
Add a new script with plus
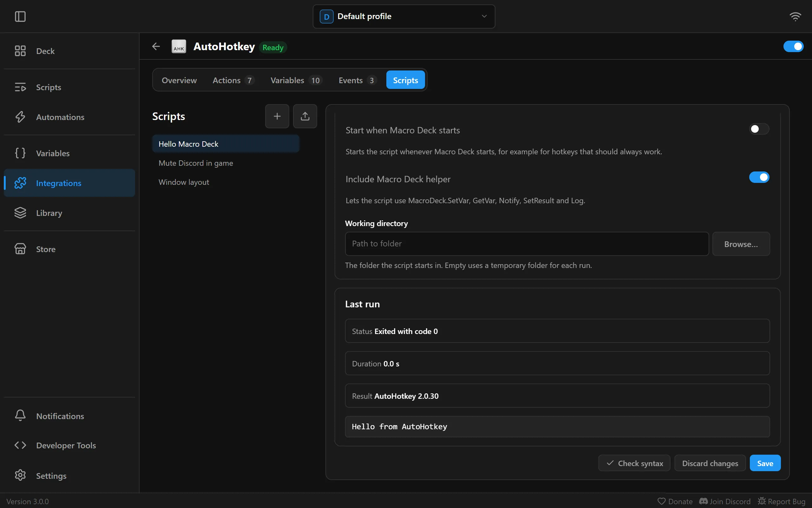pos(277,116)
